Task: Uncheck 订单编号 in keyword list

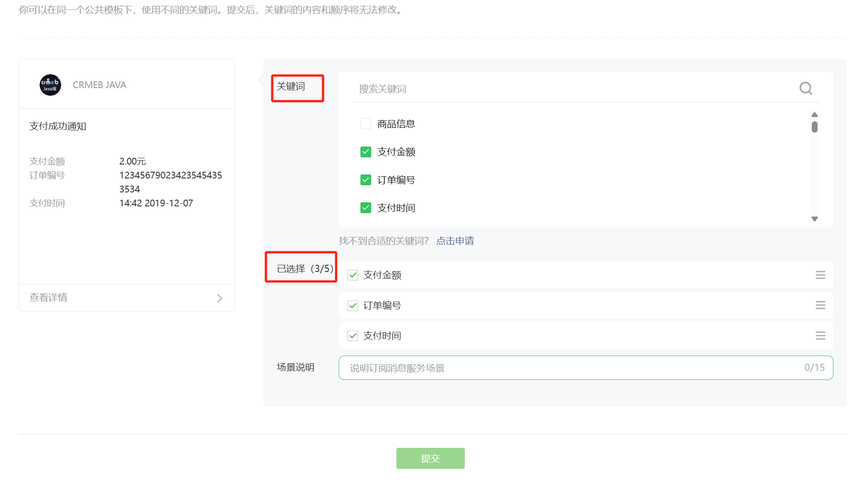Action: [365, 180]
